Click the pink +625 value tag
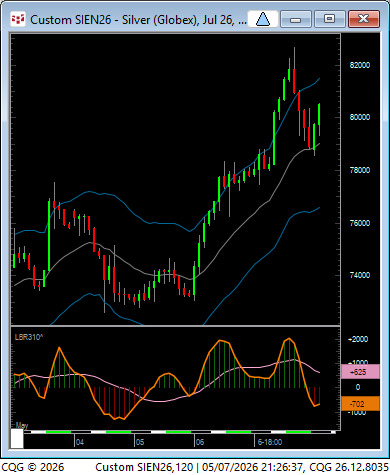This screenshot has height=475, width=390. click(x=360, y=372)
